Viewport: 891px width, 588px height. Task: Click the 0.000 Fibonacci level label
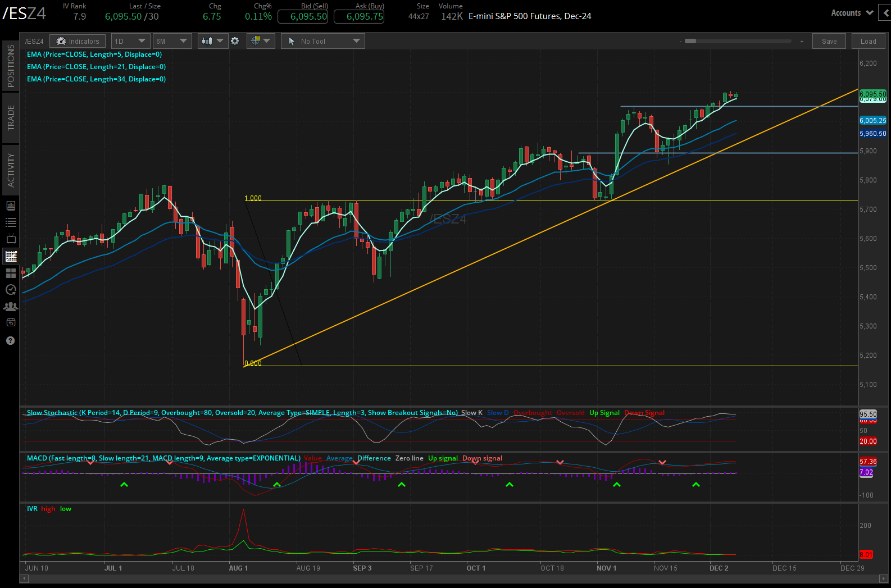pos(253,363)
